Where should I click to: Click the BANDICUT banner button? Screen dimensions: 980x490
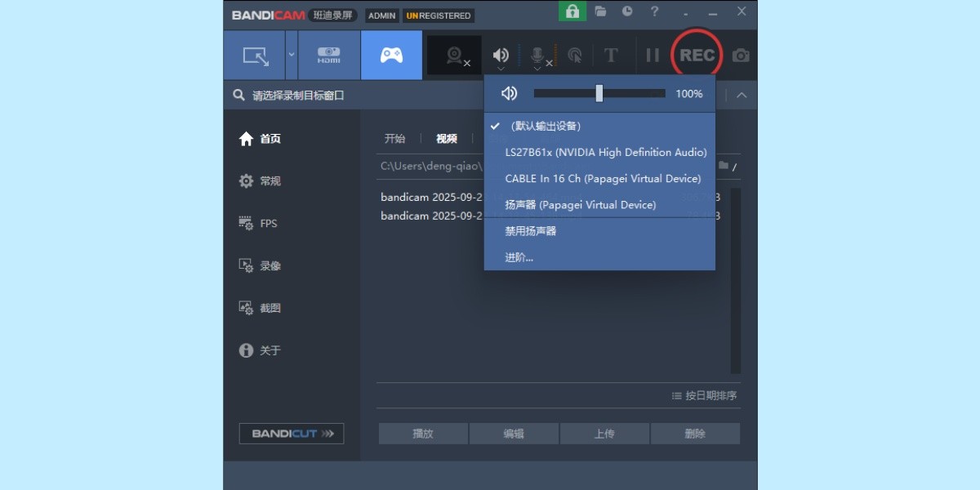tap(291, 434)
